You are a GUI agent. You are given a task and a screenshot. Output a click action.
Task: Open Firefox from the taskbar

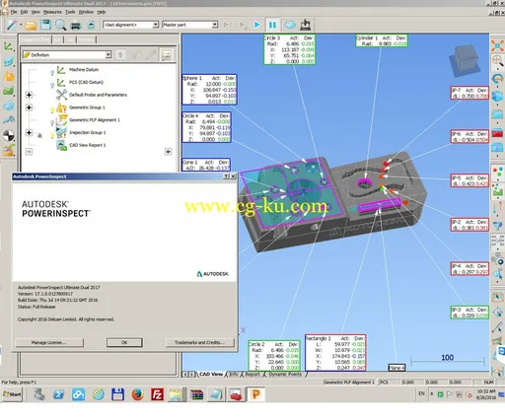[x=138, y=394]
